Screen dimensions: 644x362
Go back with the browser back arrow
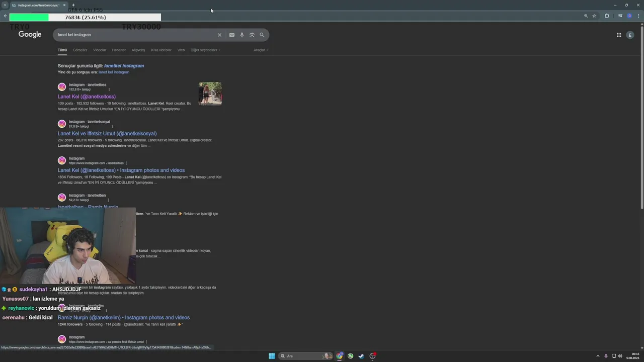click(5, 16)
